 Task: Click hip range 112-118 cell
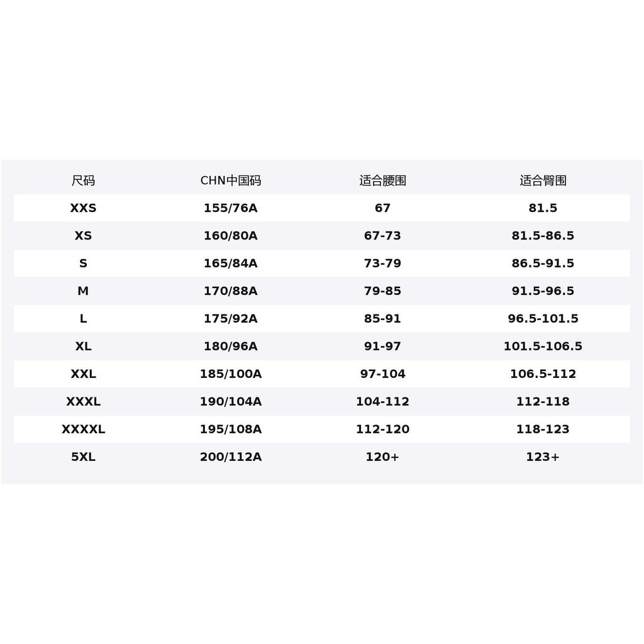543,401
